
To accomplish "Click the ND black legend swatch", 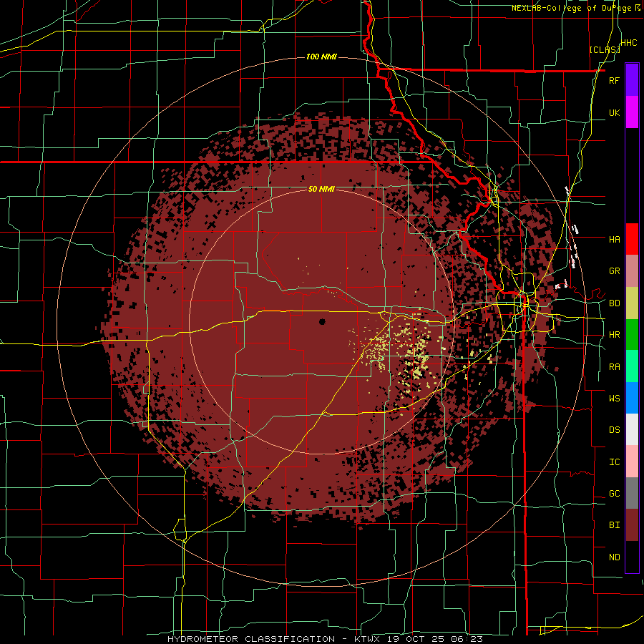I will pos(632,557).
